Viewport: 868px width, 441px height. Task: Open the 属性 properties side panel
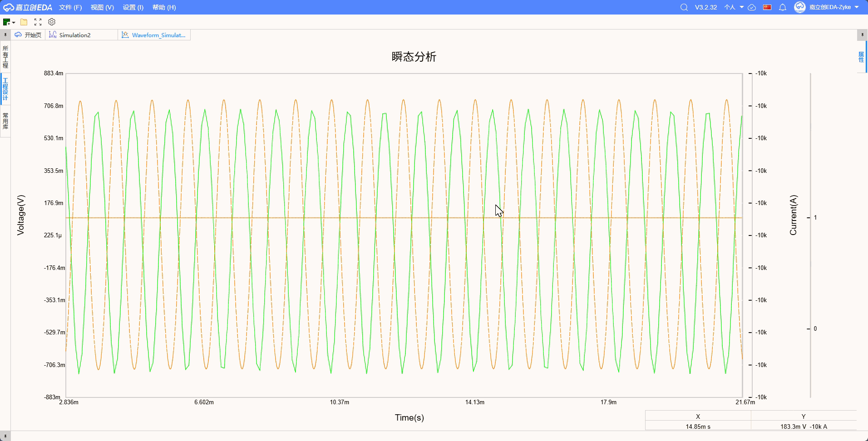[861, 57]
